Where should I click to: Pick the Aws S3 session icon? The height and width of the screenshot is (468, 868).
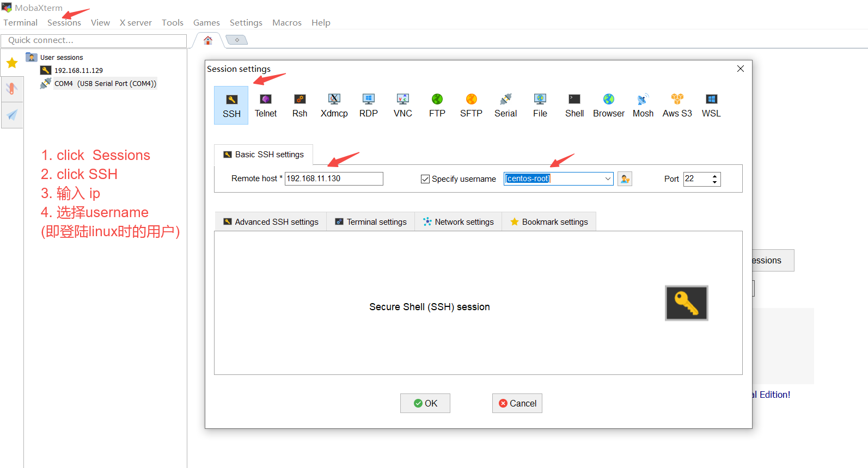(677, 106)
